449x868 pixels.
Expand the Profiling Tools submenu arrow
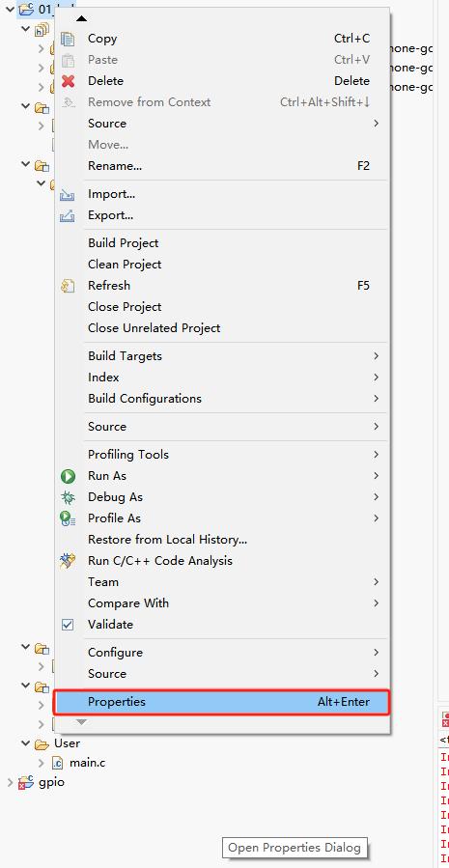[376, 455]
